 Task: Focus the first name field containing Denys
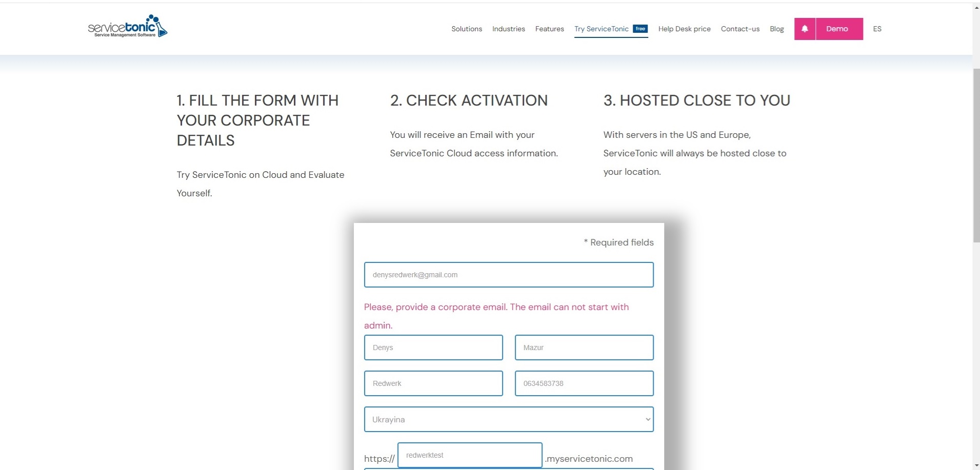433,348
